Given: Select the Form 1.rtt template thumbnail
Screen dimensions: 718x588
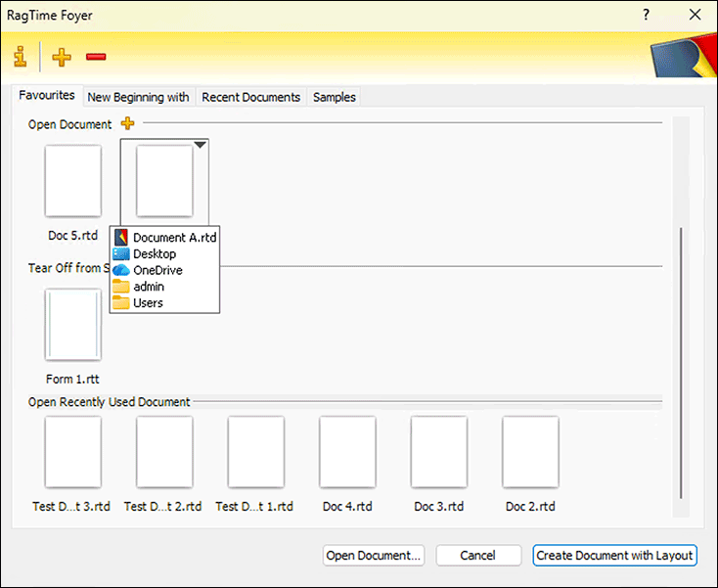Looking at the screenshot, I should click(73, 325).
